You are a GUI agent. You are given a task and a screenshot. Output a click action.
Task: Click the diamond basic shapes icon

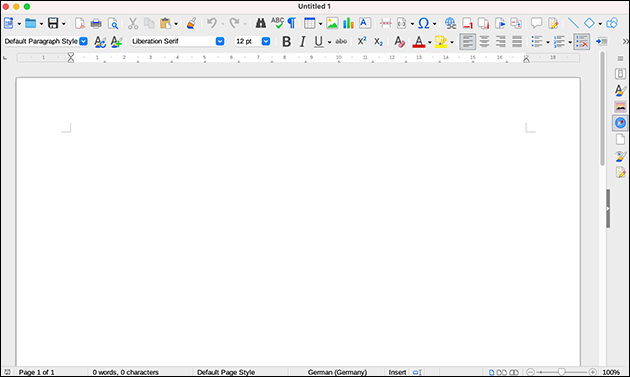pyautogui.click(x=589, y=23)
